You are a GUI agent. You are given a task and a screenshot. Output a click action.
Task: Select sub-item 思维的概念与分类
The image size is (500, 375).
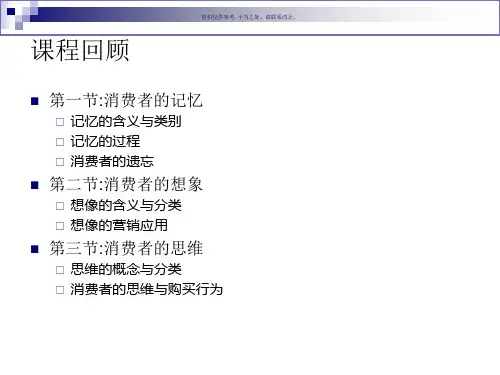(x=126, y=269)
